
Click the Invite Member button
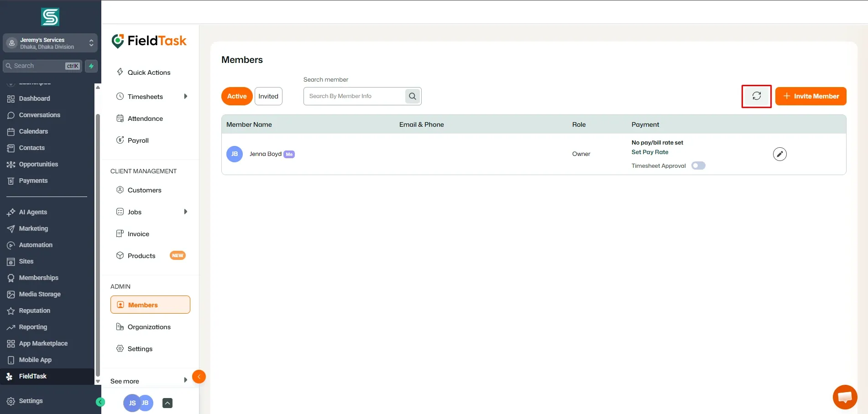coord(810,96)
